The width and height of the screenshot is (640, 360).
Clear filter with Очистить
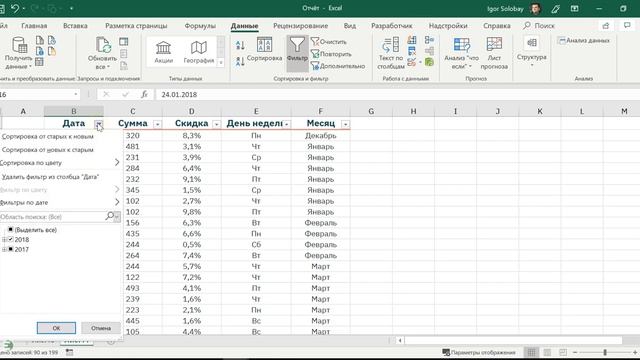click(329, 42)
